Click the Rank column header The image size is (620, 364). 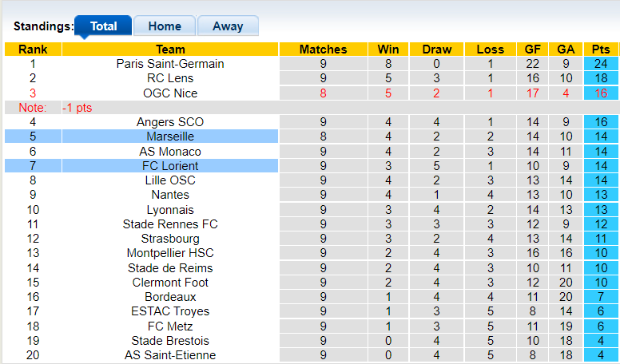[x=33, y=49]
